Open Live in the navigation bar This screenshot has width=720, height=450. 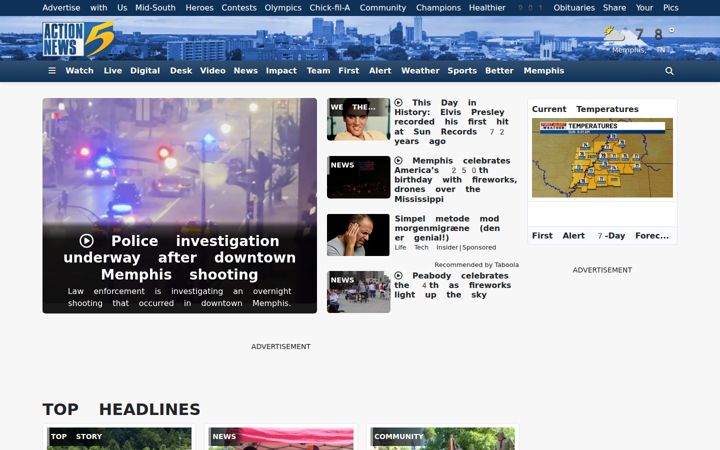(112, 71)
